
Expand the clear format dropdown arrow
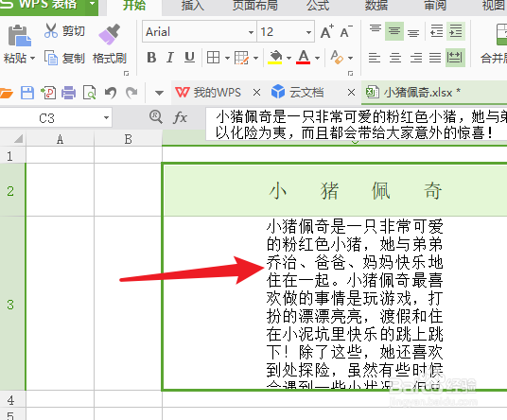pos(351,59)
